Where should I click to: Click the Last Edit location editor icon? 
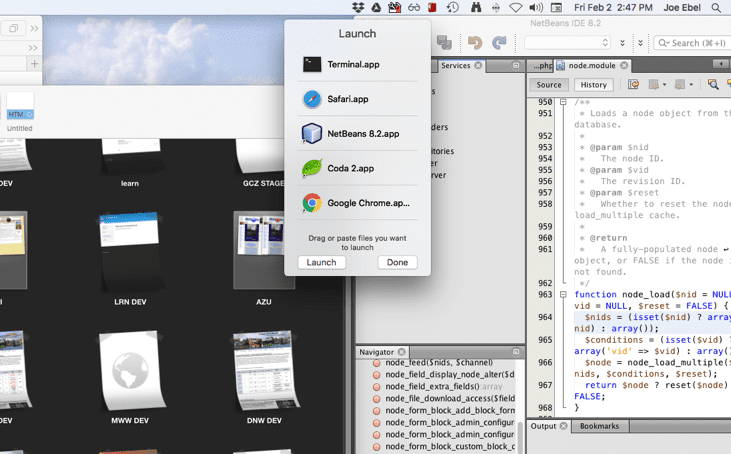pyautogui.click(x=633, y=84)
